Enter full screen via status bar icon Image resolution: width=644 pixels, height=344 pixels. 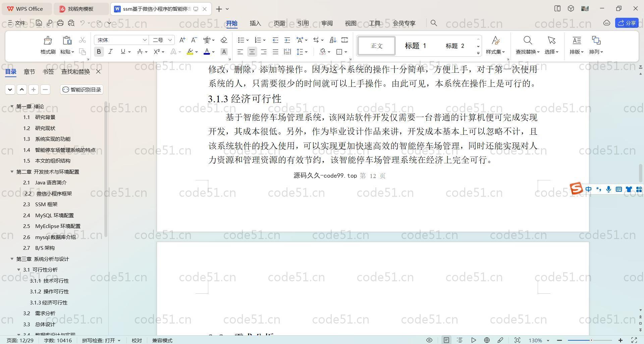[x=634, y=340]
